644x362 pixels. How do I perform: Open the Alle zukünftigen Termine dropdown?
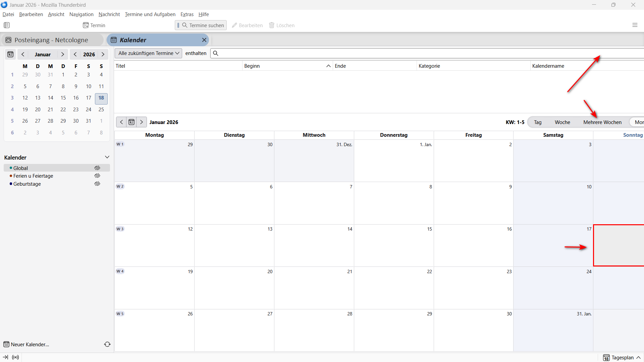pyautogui.click(x=148, y=53)
